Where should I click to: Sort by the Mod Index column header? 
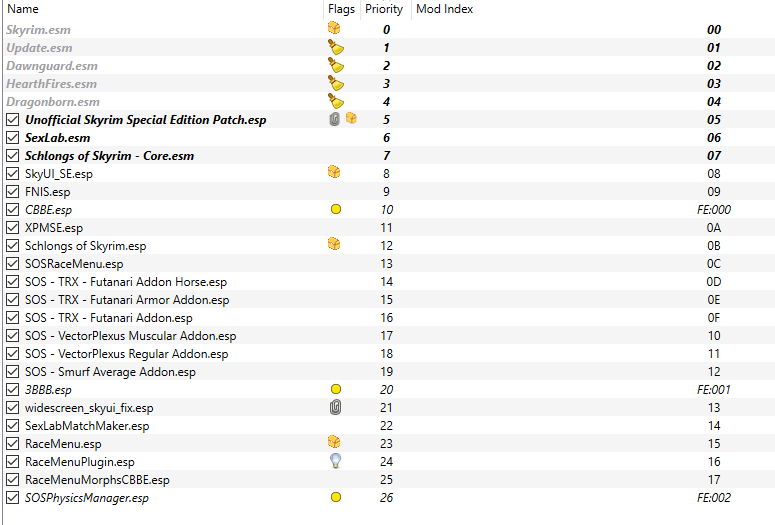point(445,9)
